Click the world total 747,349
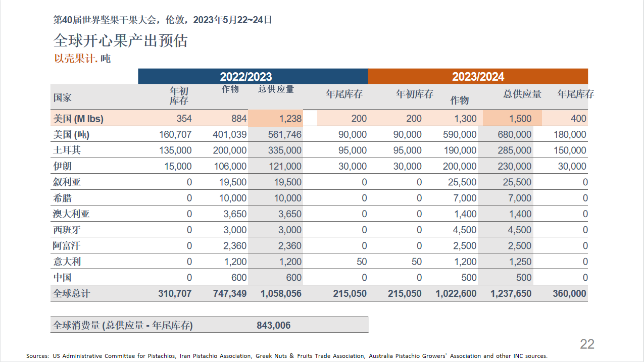644x362 pixels. 229,293
